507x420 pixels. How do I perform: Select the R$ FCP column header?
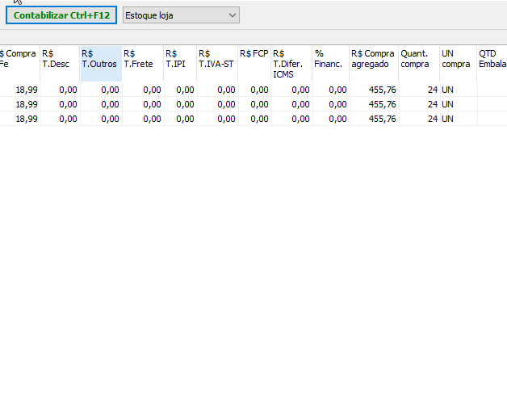pos(254,63)
